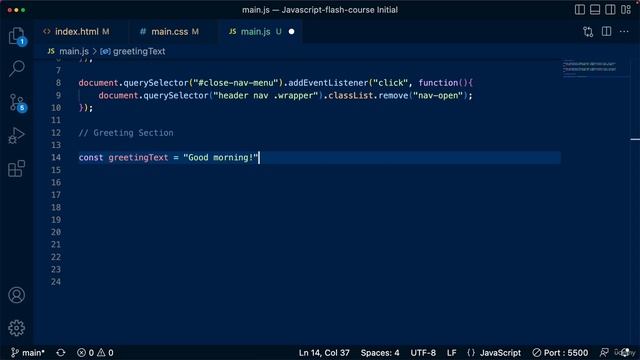Click addEventListener on line 8
This screenshot has height=360, width=640.
pyautogui.click(x=328, y=83)
